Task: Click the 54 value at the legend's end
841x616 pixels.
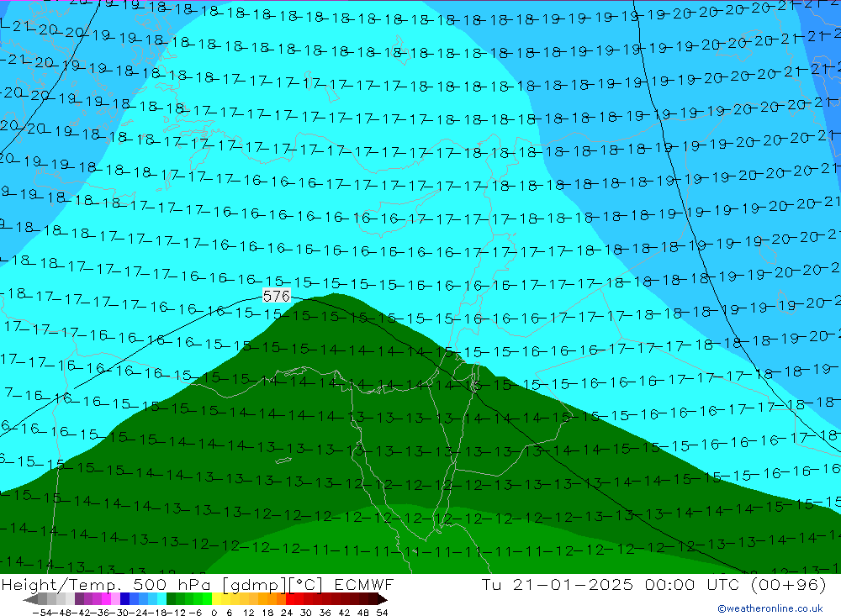Action: [x=382, y=613]
